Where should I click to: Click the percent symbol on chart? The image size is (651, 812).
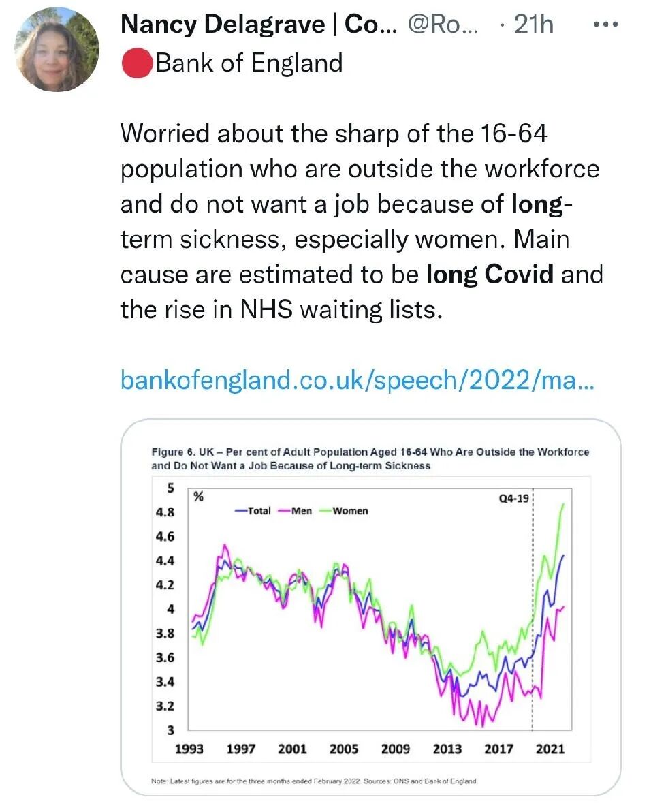tap(198, 497)
